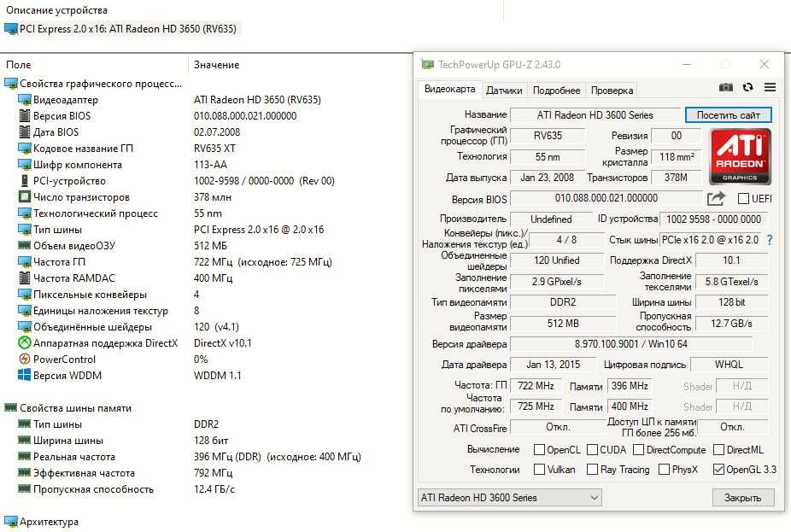Click the Поле column header
The image size is (791, 532).
[x=19, y=65]
